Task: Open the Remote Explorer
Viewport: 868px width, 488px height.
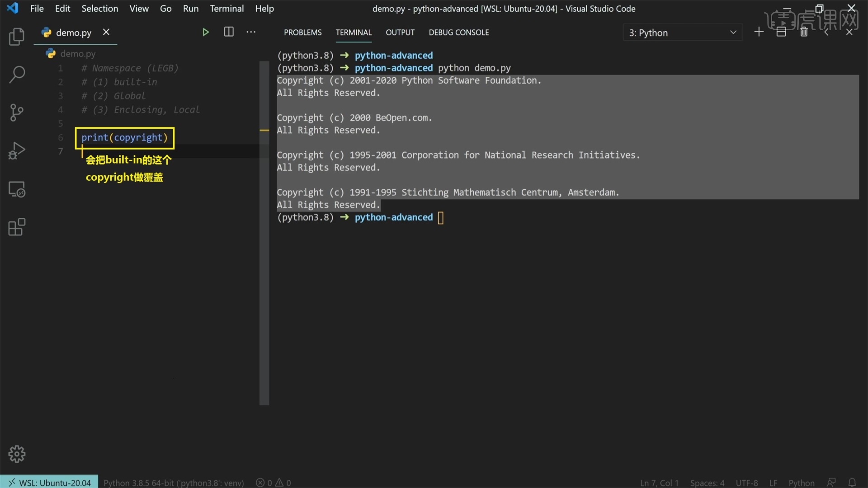Action: pyautogui.click(x=17, y=189)
